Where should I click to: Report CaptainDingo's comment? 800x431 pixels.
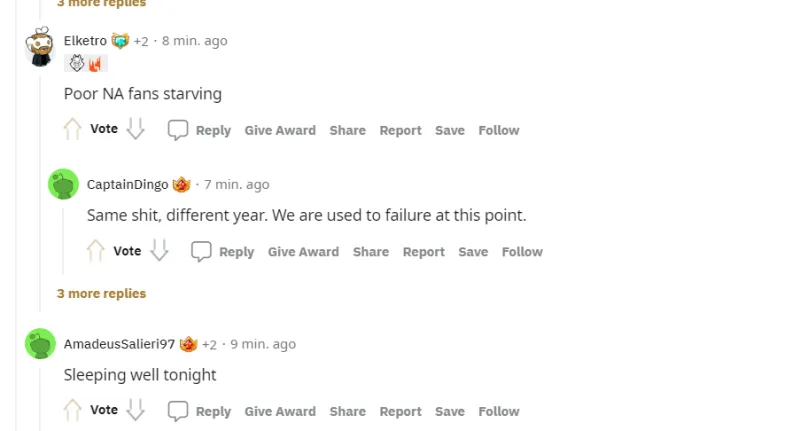coord(423,252)
